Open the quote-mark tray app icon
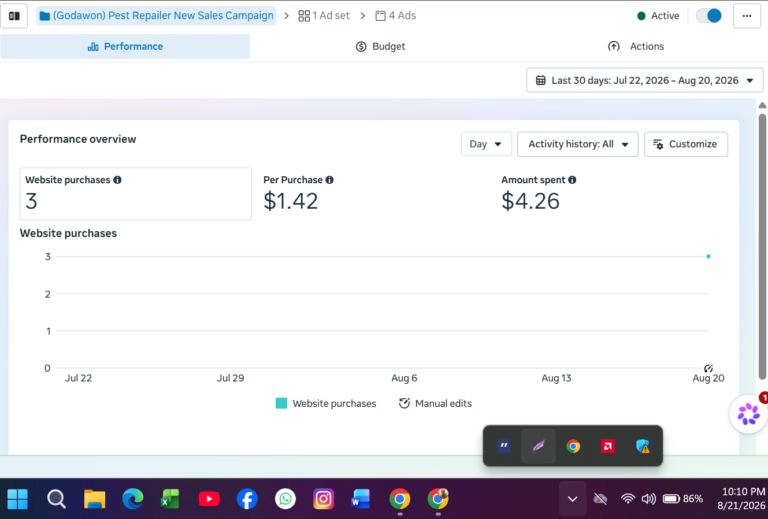Image resolution: width=768 pixels, height=519 pixels. click(504, 446)
